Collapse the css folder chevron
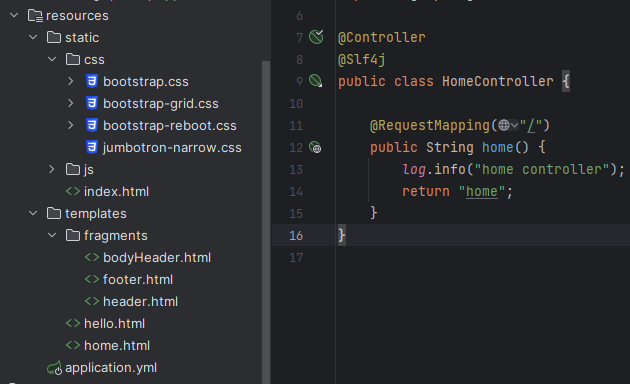The width and height of the screenshot is (630, 384). click(x=52, y=59)
